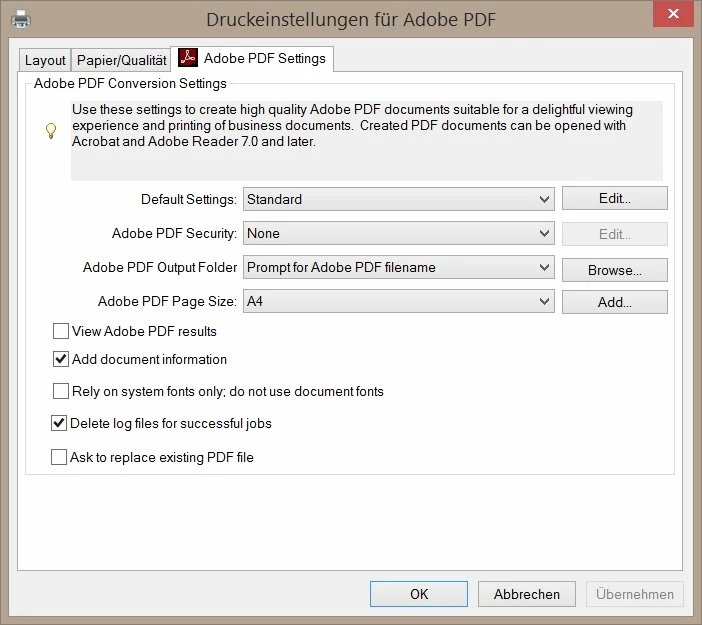Viewport: 702px width, 625px height.
Task: Click Edit next to Default Settings
Action: (x=615, y=198)
